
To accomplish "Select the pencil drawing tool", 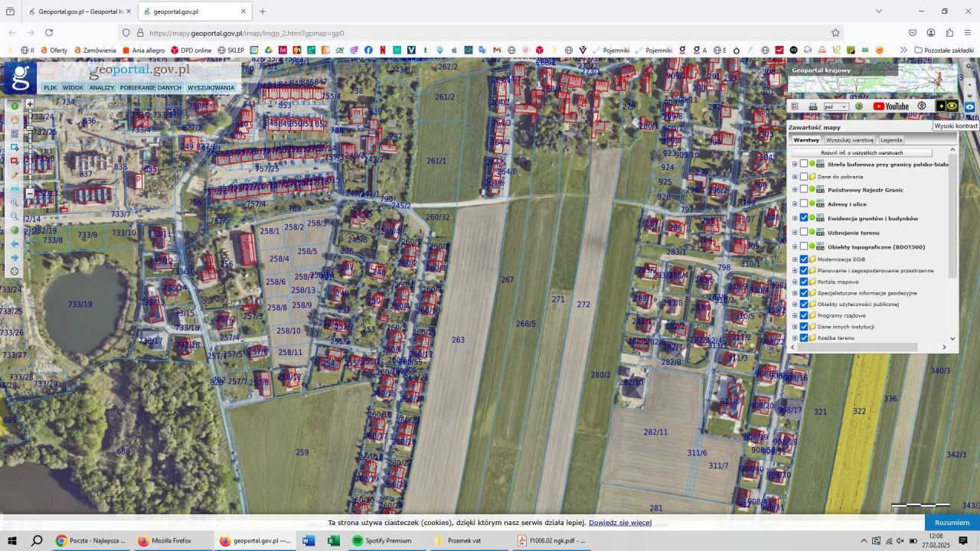I will [15, 175].
